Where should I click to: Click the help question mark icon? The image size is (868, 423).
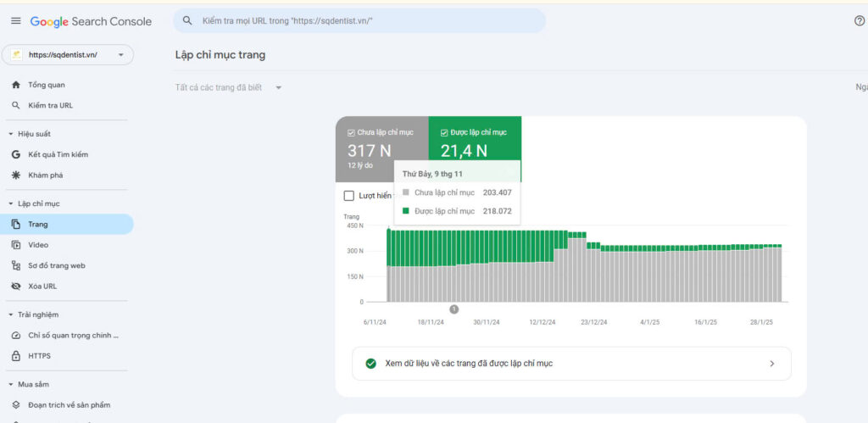point(859,21)
